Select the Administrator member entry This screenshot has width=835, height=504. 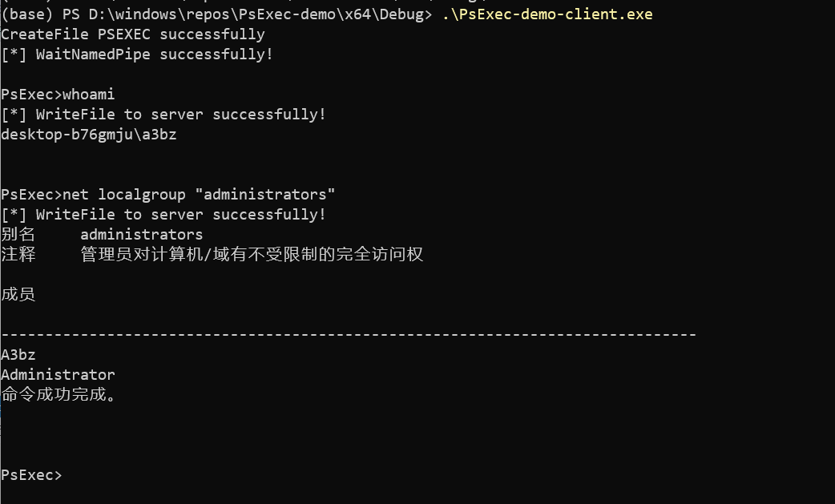58,375
